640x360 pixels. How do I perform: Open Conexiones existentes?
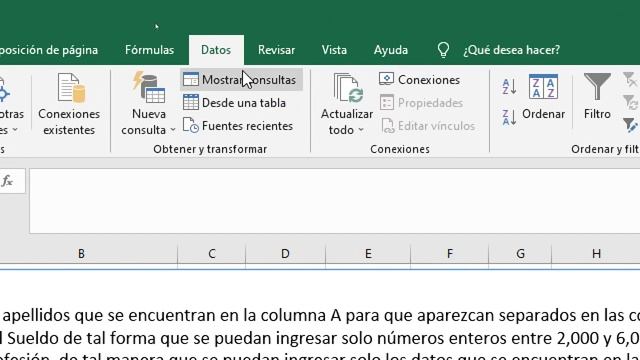click(69, 104)
